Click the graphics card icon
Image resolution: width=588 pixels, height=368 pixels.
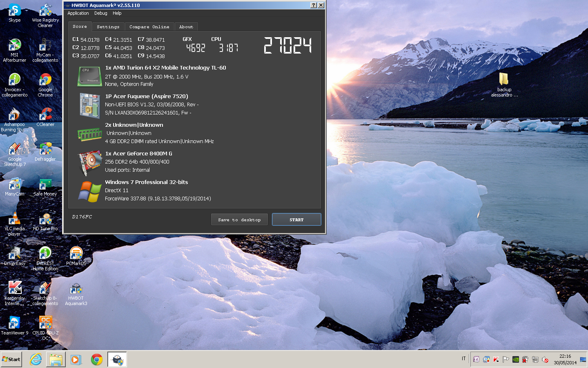tap(89, 163)
